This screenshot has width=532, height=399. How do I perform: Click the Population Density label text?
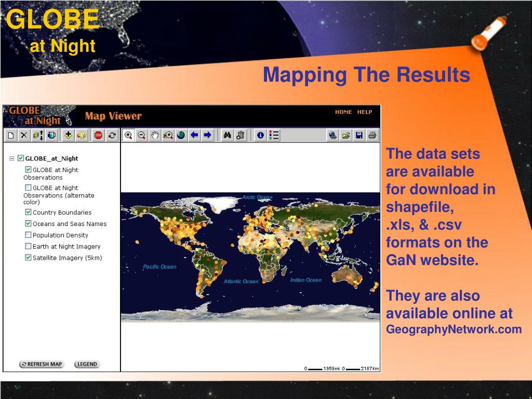60,235
